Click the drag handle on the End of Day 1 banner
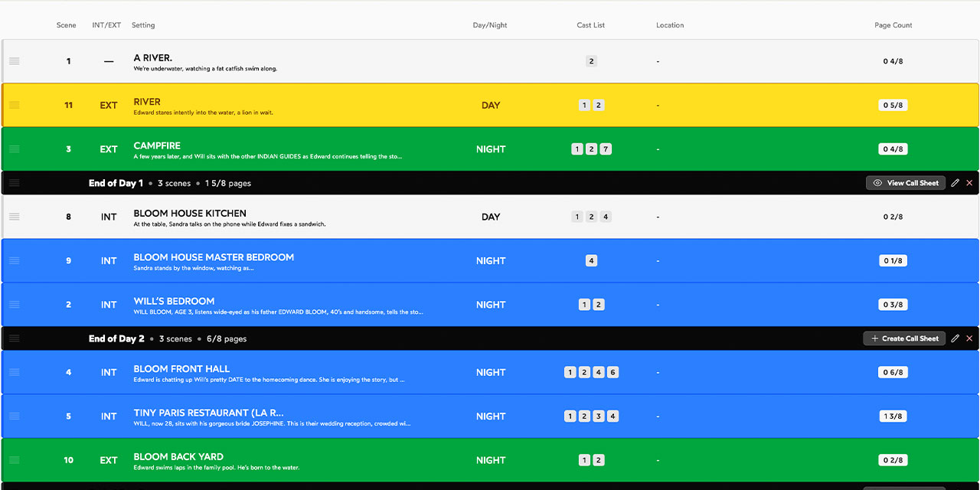This screenshot has height=490, width=980. 14,183
